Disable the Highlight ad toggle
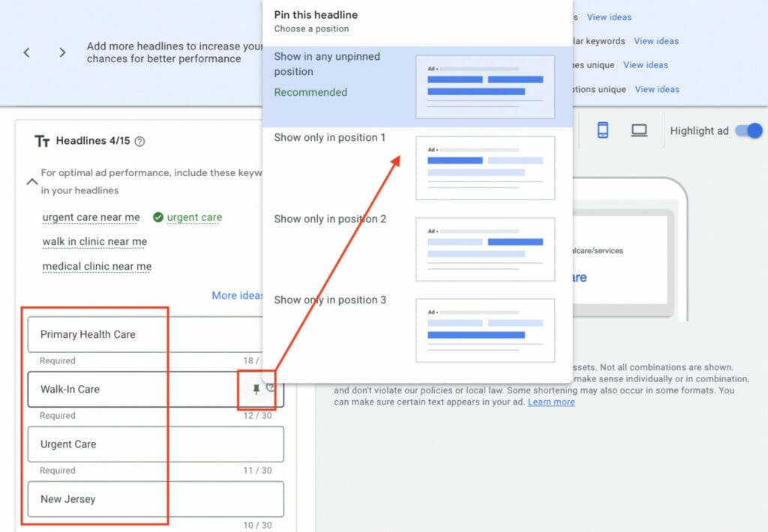 pyautogui.click(x=748, y=130)
